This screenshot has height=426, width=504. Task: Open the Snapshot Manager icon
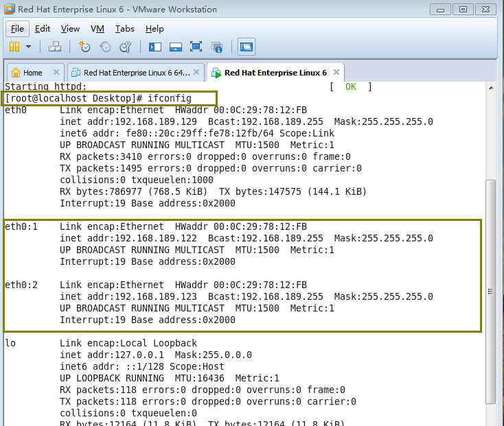(x=126, y=47)
